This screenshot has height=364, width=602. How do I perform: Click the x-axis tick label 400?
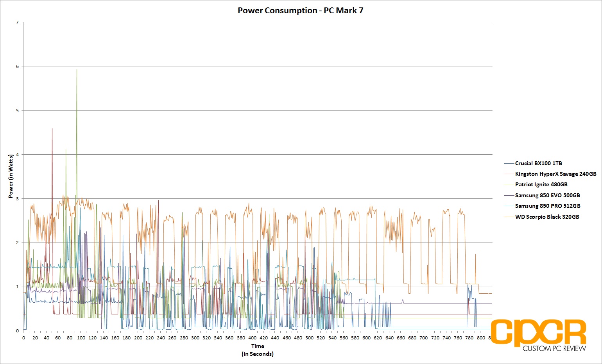click(252, 338)
